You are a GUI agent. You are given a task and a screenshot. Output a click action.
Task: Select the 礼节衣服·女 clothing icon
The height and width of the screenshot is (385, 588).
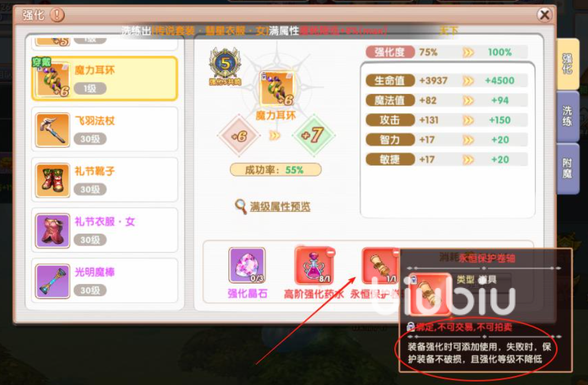[x=53, y=231]
